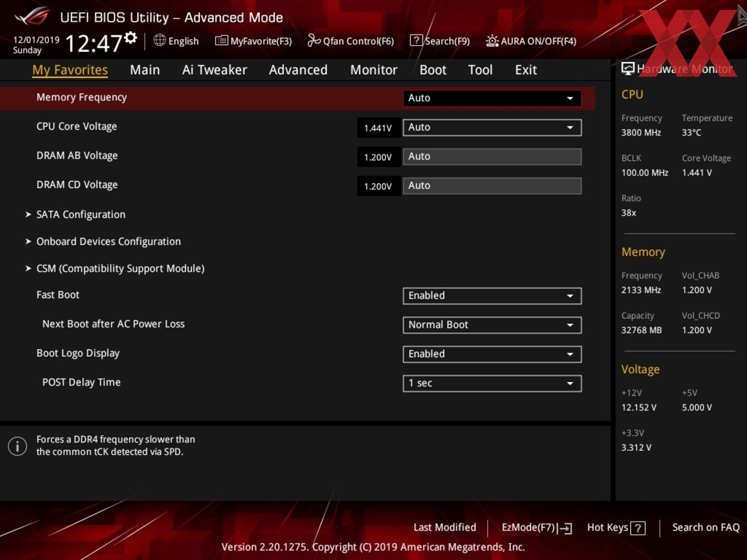This screenshot has width=747, height=560.
Task: Open MyFavorite list icon
Action: tap(221, 41)
